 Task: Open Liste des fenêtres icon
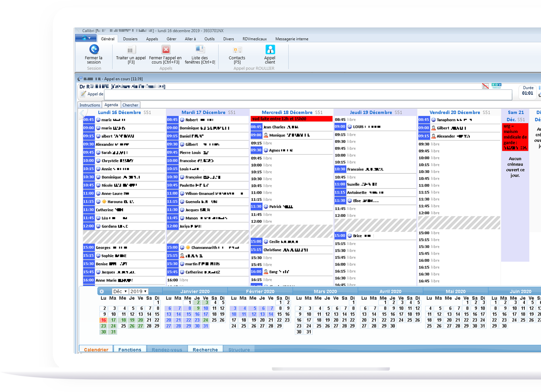click(200, 49)
